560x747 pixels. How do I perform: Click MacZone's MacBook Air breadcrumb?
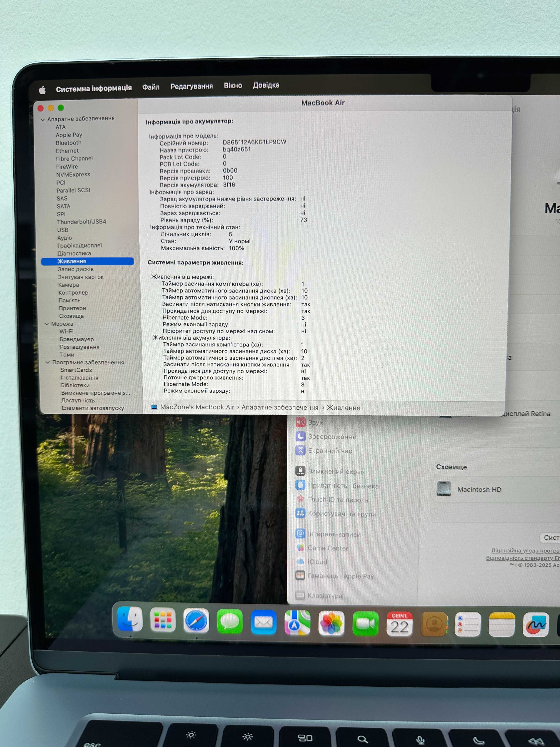[x=197, y=407]
